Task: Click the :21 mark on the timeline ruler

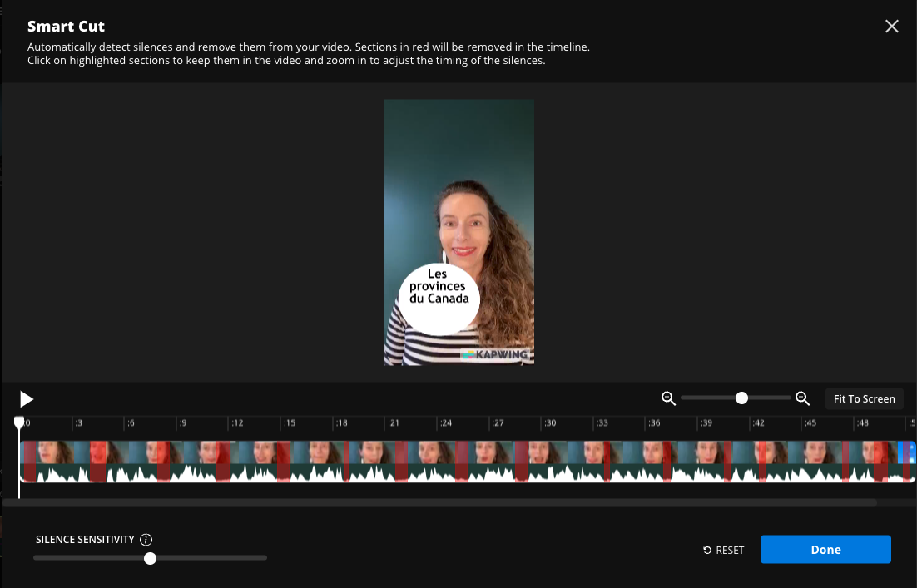Action: (x=389, y=422)
